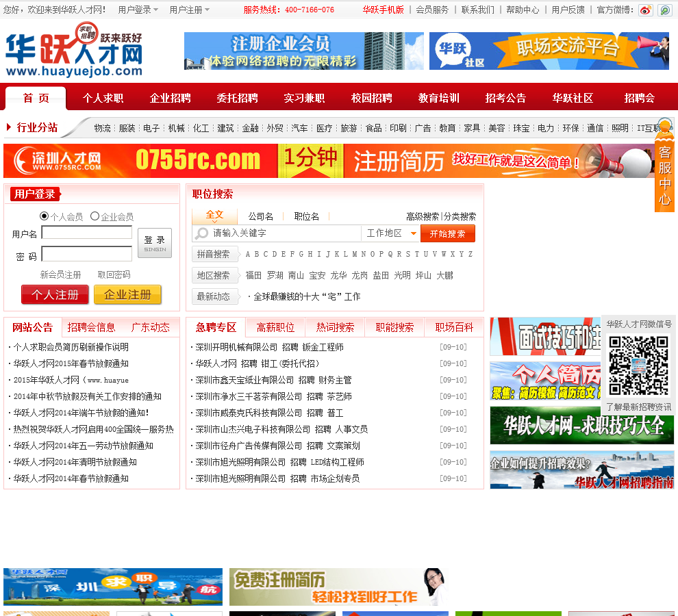The height and width of the screenshot is (616, 678).
Task: Click letter A in pinyin search
Action: [x=248, y=254]
